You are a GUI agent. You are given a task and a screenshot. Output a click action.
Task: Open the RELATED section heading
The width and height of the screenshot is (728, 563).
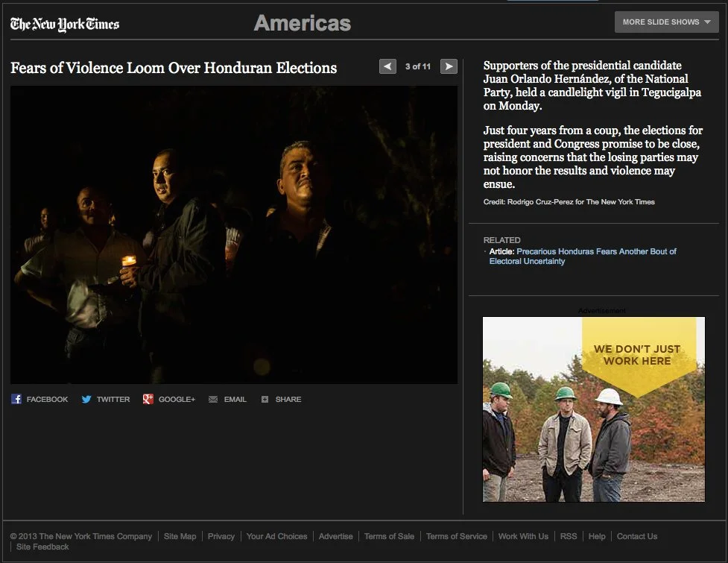502,239
